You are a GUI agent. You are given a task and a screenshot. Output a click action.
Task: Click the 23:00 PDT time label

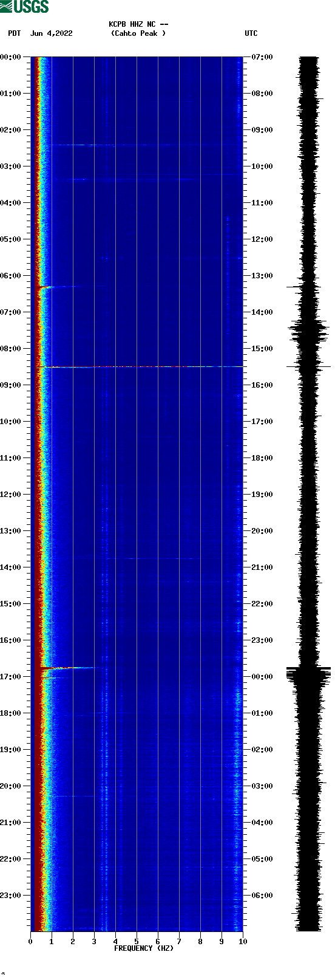11,896
